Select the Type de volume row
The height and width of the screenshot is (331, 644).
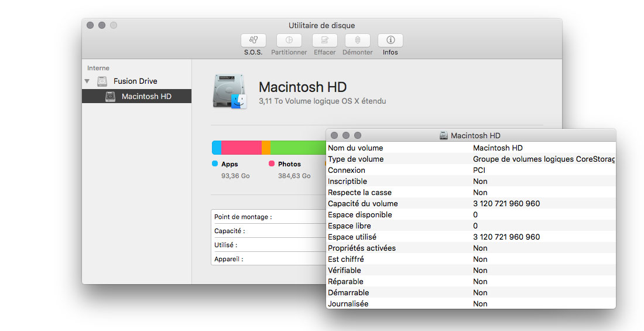[x=471, y=159]
